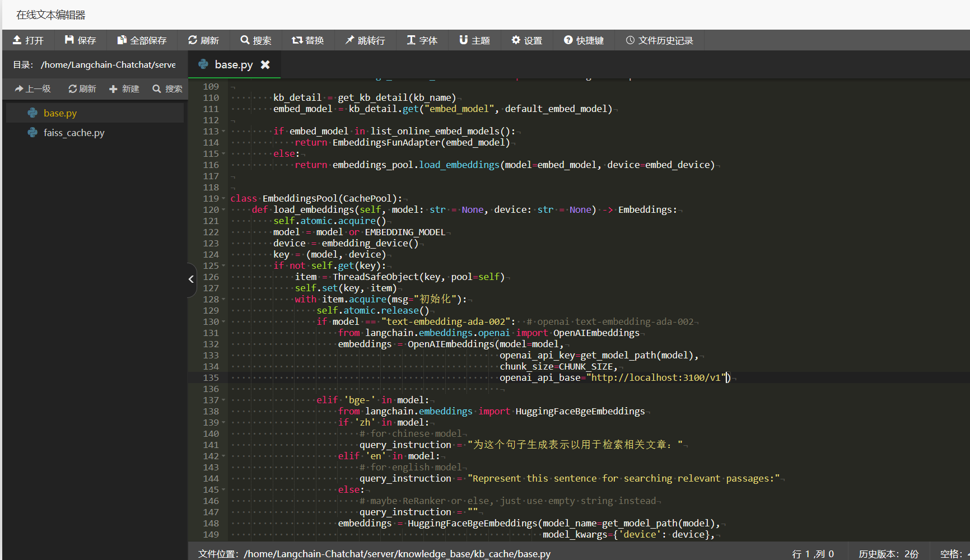
Task: Open faiss_cache.py in the file list
Action: point(74,133)
